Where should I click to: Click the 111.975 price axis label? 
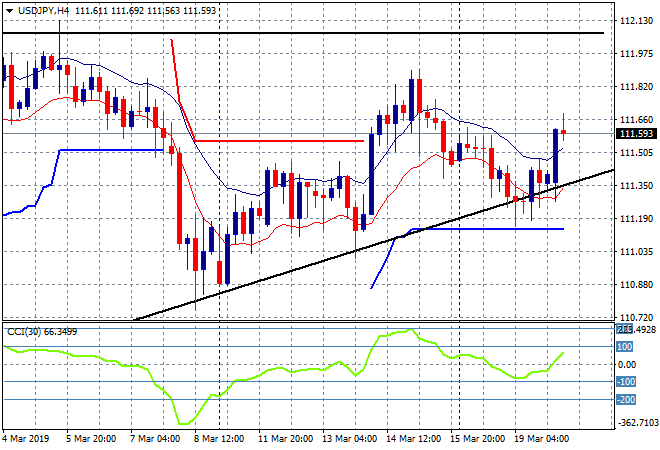636,53
